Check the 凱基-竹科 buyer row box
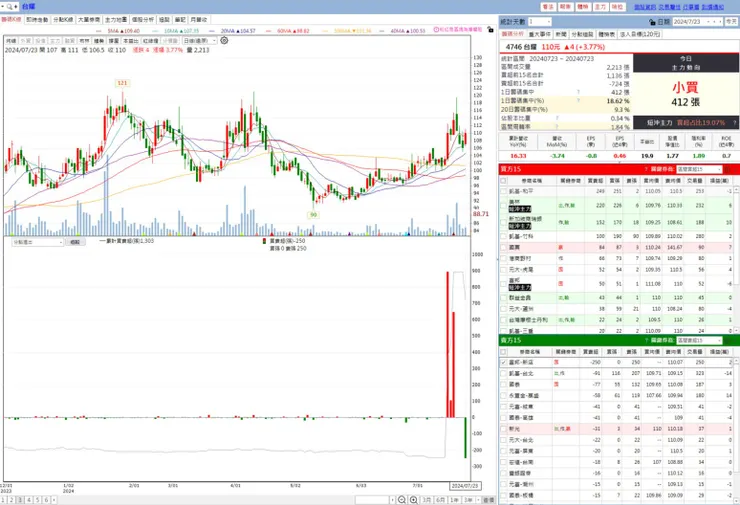Viewport: 740px width, 505px height. pos(504,236)
